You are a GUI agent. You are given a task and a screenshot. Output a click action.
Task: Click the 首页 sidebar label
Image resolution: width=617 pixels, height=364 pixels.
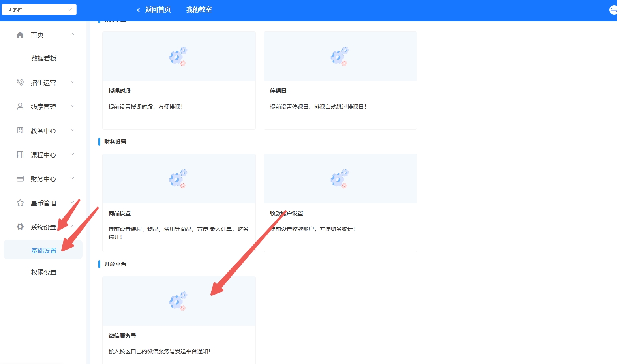(37, 35)
